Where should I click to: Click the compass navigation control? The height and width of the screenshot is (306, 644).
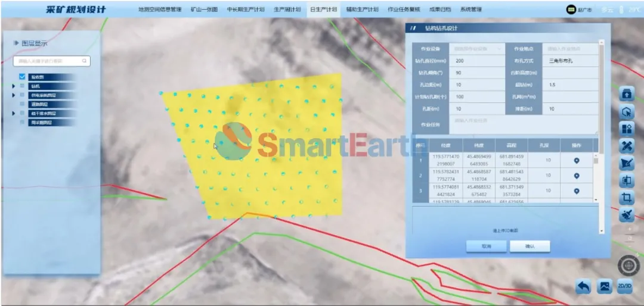628,265
